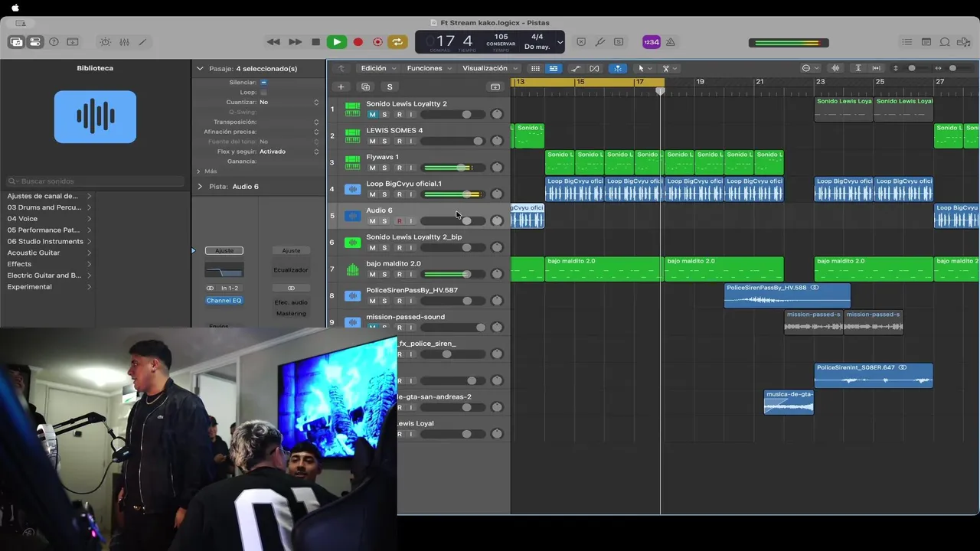
Task: Toggle the Library panel button
Action: pyautogui.click(x=16, y=42)
